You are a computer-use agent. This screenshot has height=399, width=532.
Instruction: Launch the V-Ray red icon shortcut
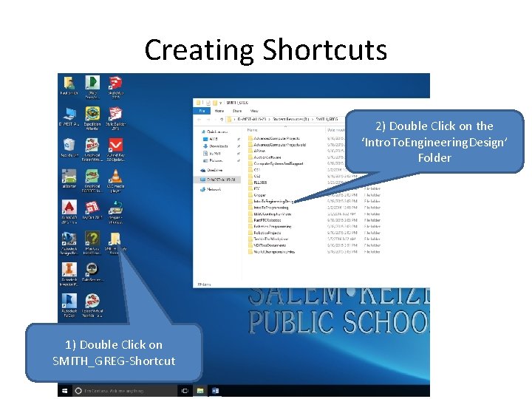coord(115,149)
